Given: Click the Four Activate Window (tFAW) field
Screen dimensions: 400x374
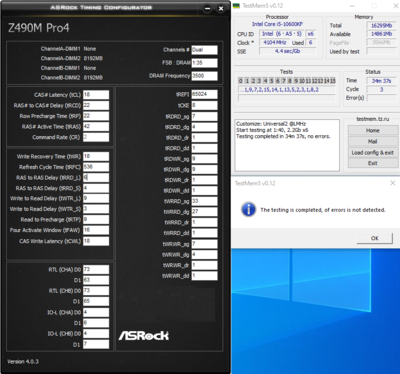Looking at the screenshot, I should (96, 230).
